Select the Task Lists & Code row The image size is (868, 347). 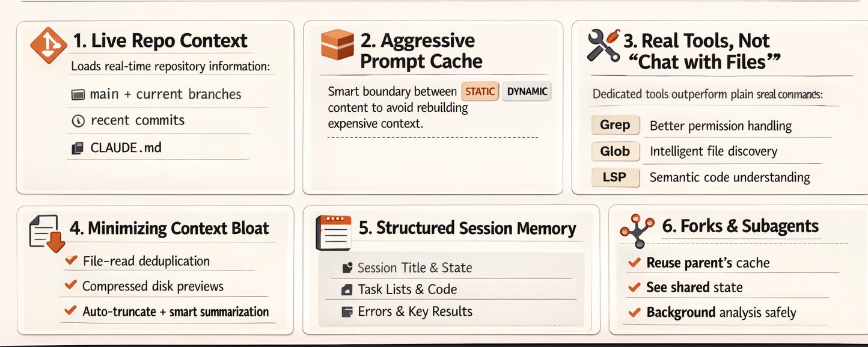point(451,289)
